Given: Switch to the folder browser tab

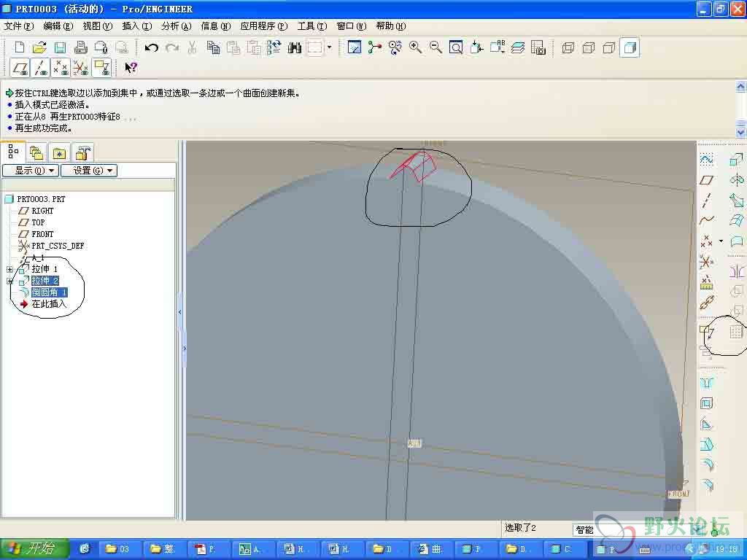Looking at the screenshot, I should point(36,153).
